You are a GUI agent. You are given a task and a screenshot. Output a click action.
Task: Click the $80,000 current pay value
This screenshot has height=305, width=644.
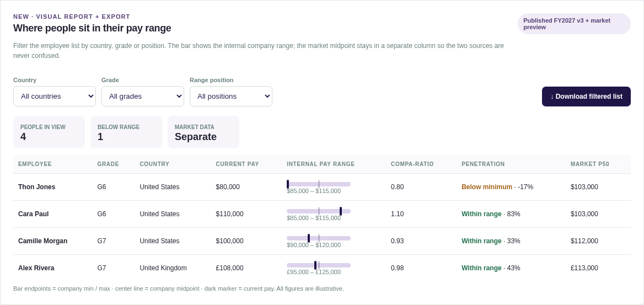click(228, 187)
